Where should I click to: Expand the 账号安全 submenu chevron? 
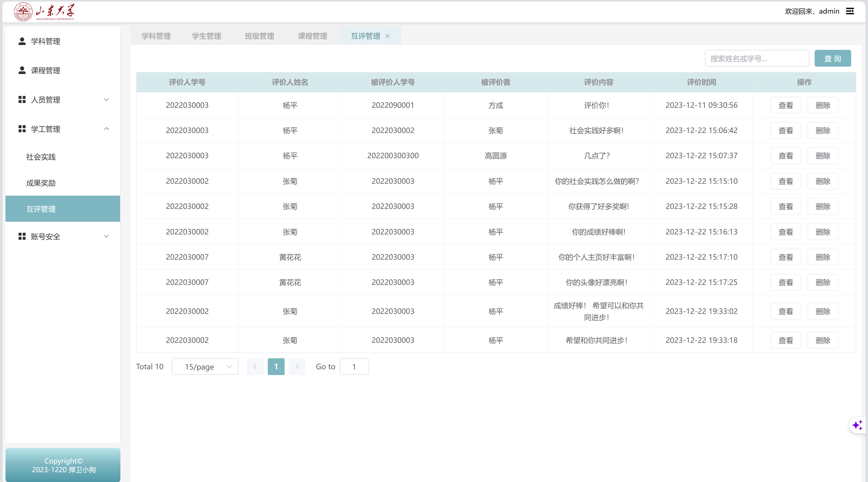106,236
